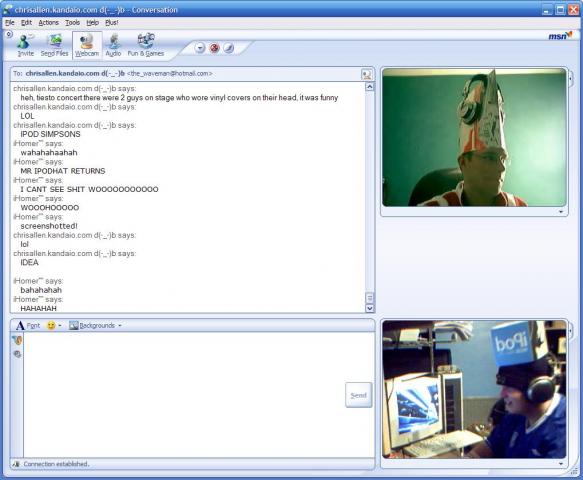Open the Plus! menu

[x=112, y=23]
